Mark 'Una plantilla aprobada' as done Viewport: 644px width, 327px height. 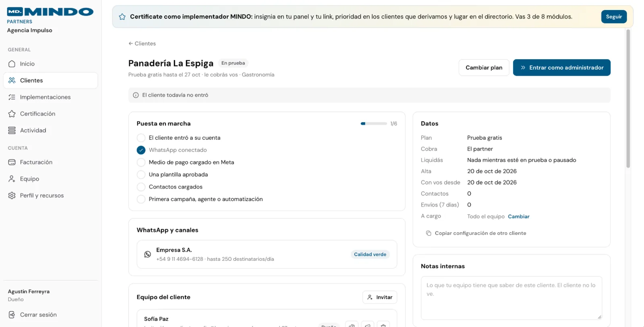click(x=141, y=175)
